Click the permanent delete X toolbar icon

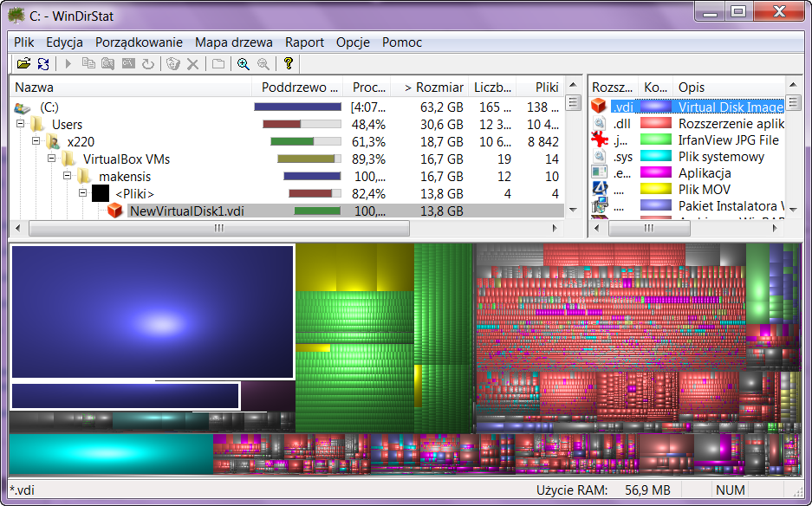(192, 64)
